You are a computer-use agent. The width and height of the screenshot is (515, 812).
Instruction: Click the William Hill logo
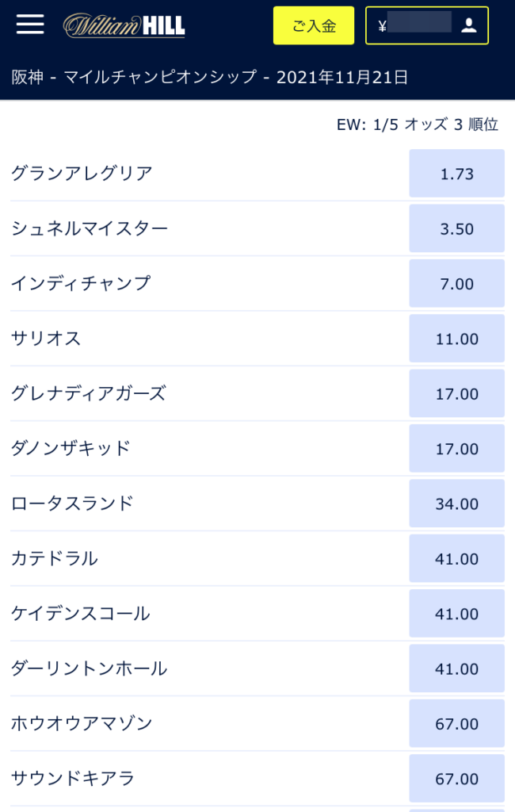pos(124,25)
